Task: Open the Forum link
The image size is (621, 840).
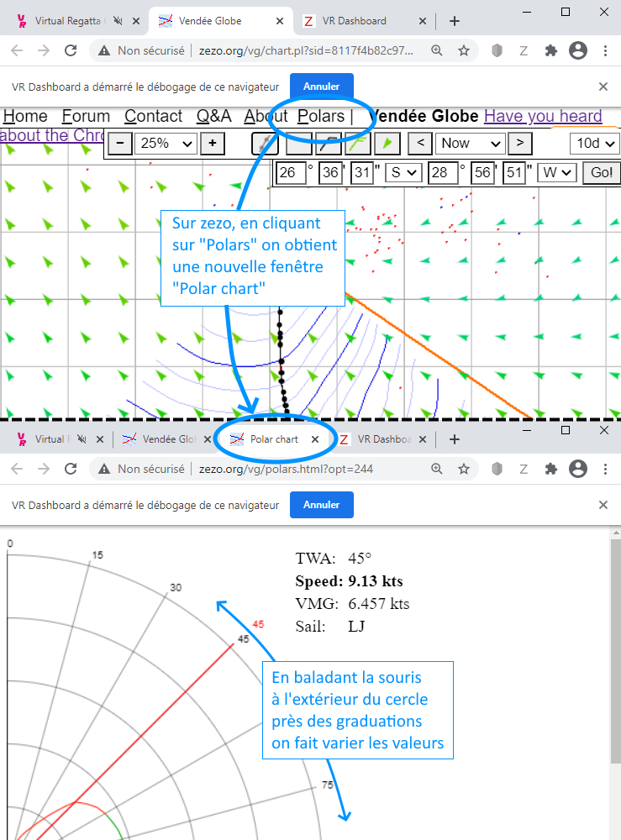Action: pos(86,117)
